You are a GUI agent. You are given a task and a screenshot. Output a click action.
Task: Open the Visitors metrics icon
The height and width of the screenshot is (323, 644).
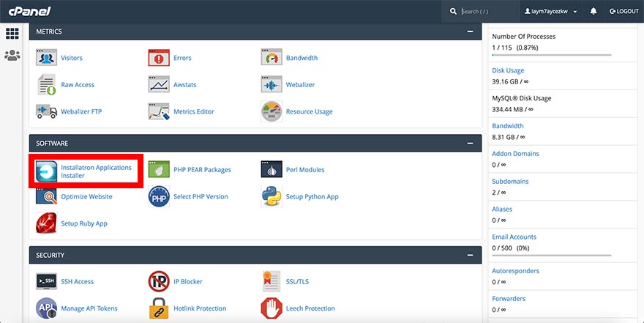[46, 58]
